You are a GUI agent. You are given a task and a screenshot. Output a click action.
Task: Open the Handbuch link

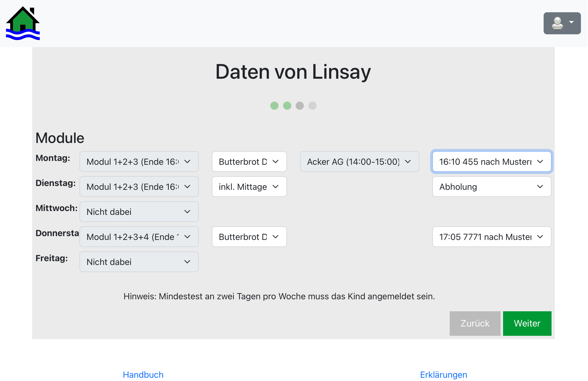pyautogui.click(x=143, y=375)
